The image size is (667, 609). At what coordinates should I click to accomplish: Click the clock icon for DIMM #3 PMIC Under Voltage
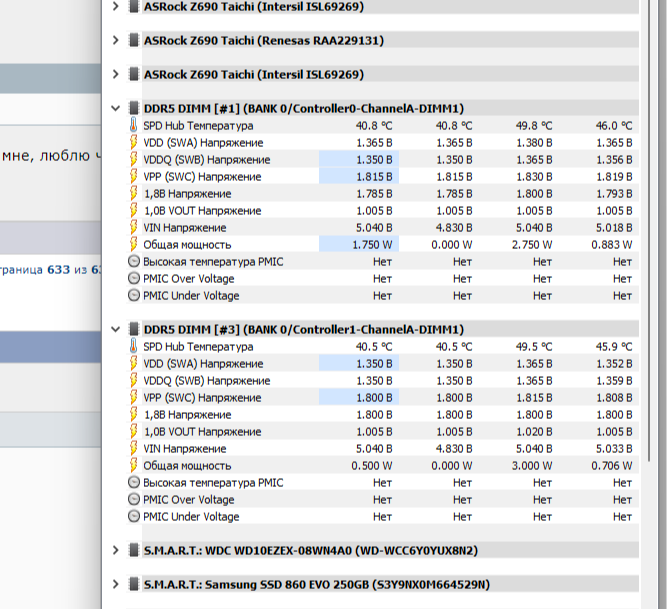coord(134,516)
